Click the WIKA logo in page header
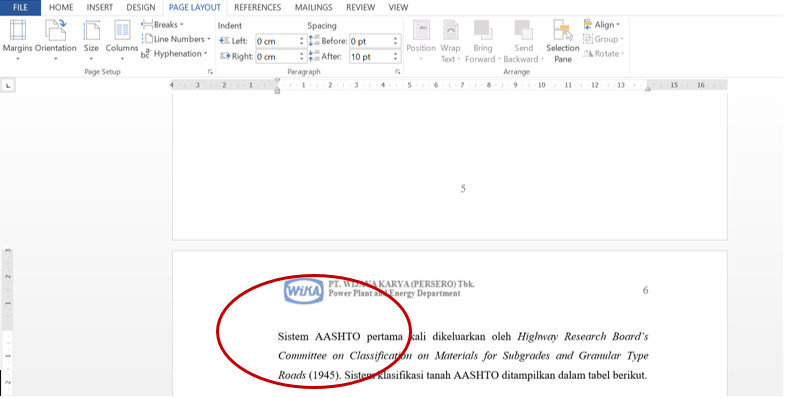 click(304, 290)
